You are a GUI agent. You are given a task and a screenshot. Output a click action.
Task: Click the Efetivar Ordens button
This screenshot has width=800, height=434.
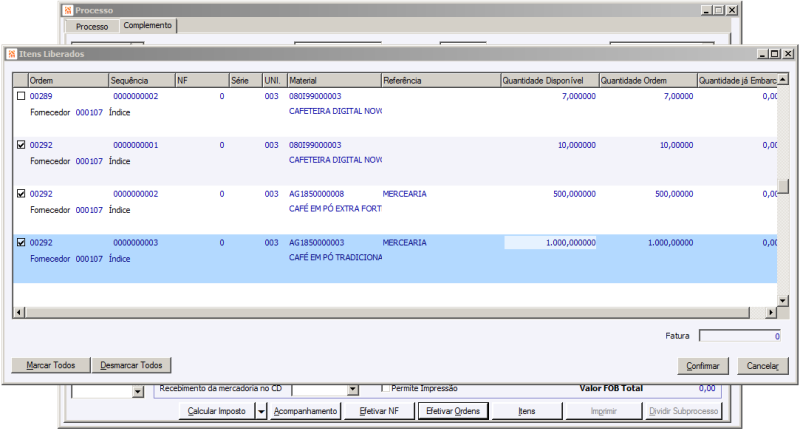[453, 411]
